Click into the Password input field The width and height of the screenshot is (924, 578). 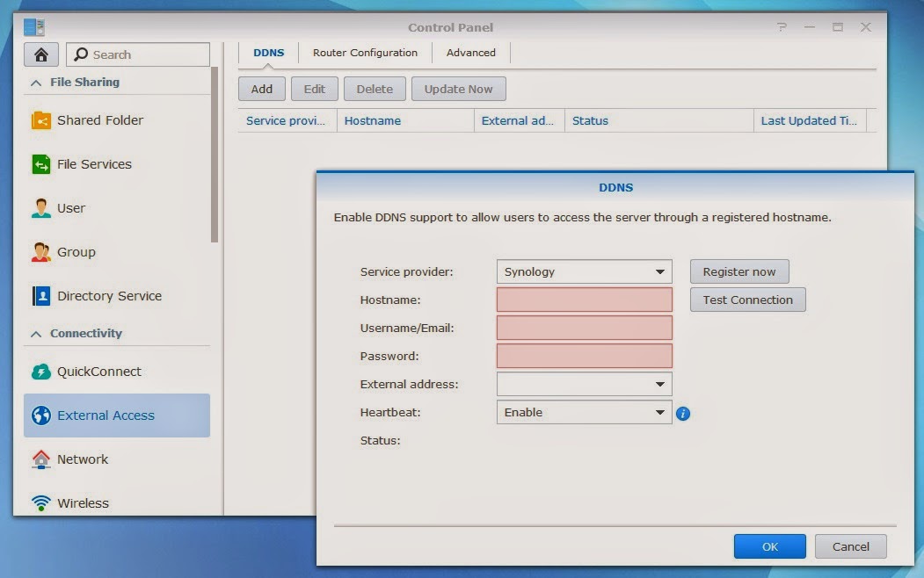point(584,356)
